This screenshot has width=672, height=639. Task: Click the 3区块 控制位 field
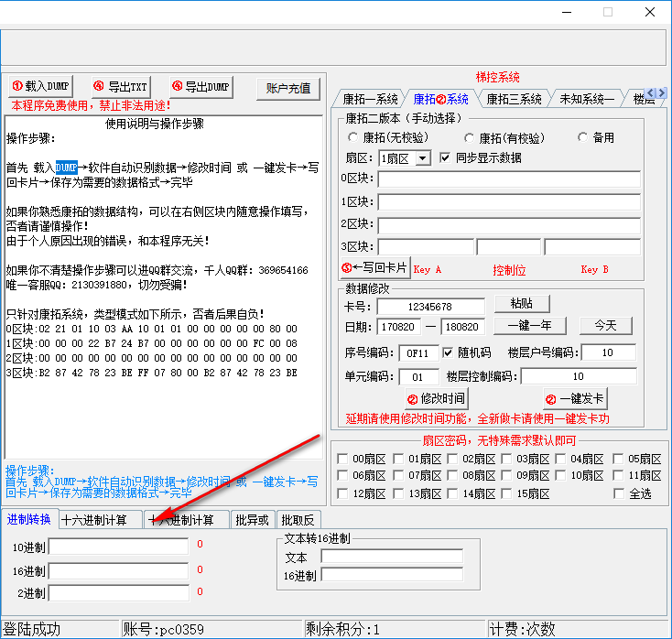[x=509, y=247]
